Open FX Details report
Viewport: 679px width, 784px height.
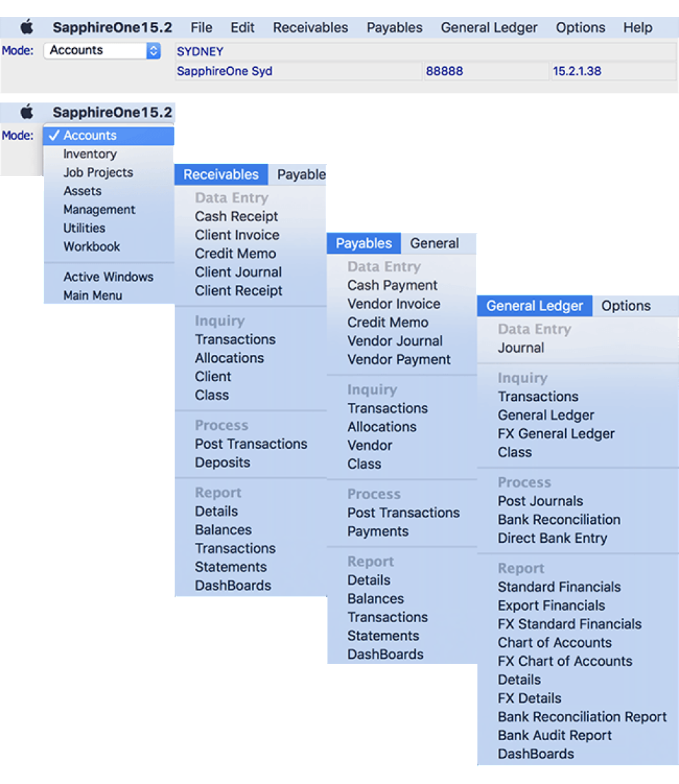pyautogui.click(x=529, y=698)
